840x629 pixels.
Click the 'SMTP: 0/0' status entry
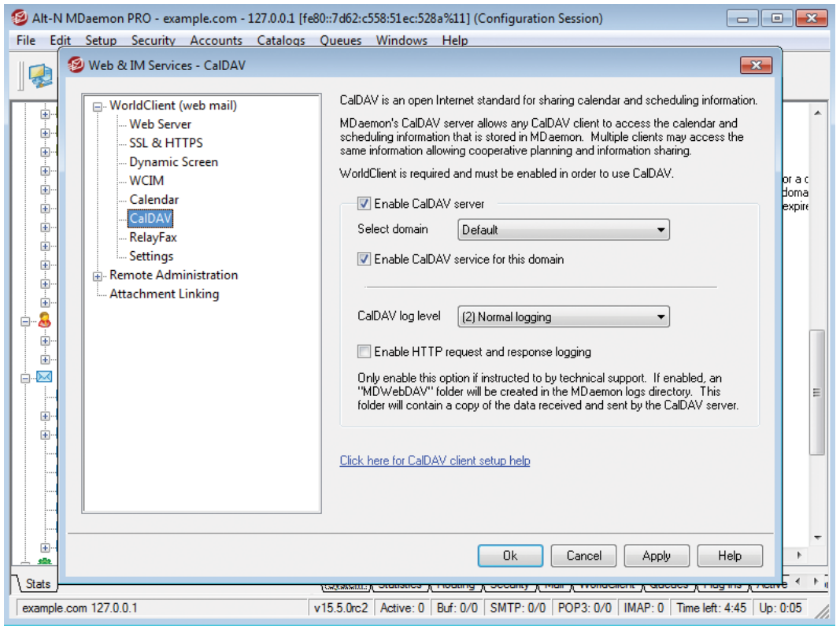pos(517,608)
